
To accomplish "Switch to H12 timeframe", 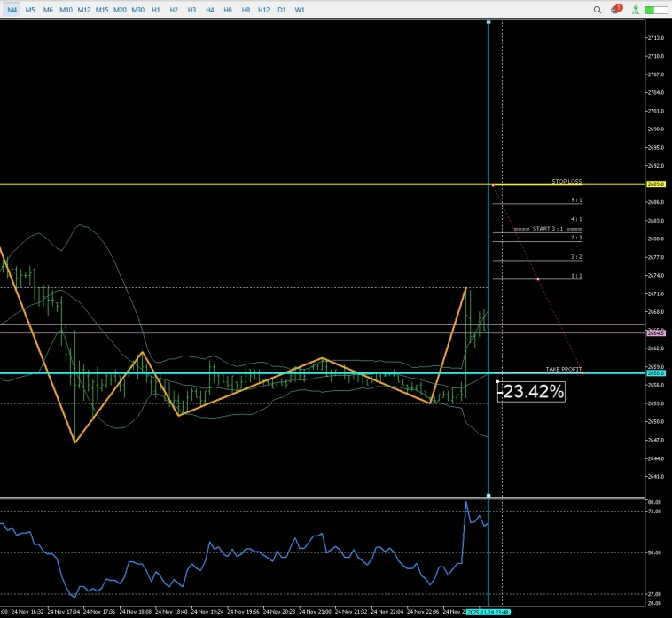I will pyautogui.click(x=263, y=9).
